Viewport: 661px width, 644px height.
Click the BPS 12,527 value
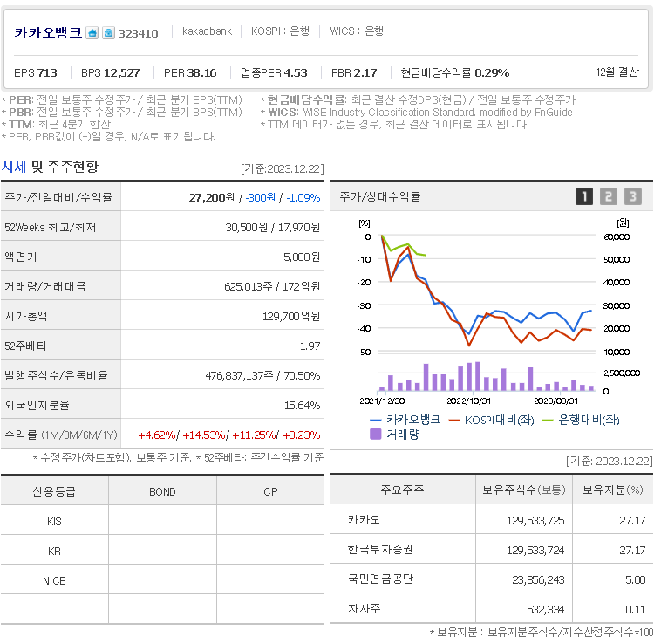[111, 73]
